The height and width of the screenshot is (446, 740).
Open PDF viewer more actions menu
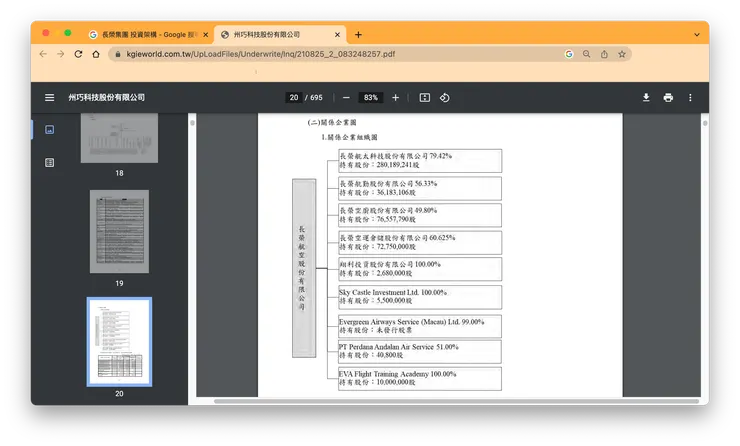point(690,98)
